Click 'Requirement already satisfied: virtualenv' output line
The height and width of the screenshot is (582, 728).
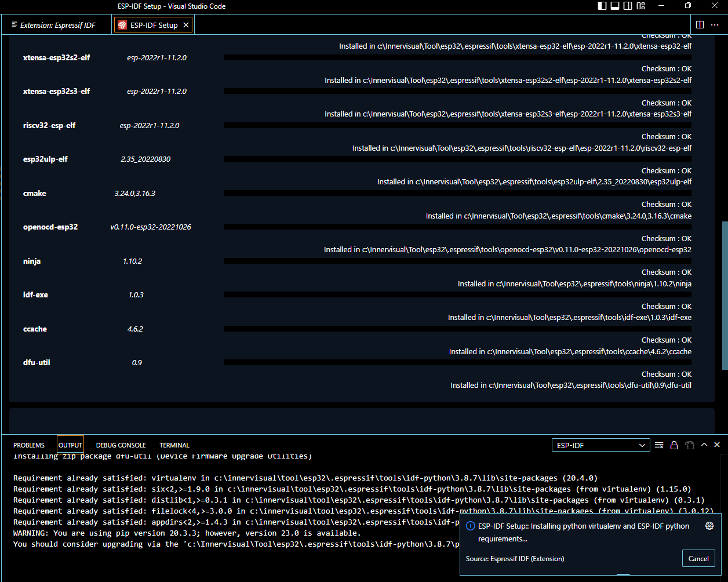pyautogui.click(x=305, y=478)
